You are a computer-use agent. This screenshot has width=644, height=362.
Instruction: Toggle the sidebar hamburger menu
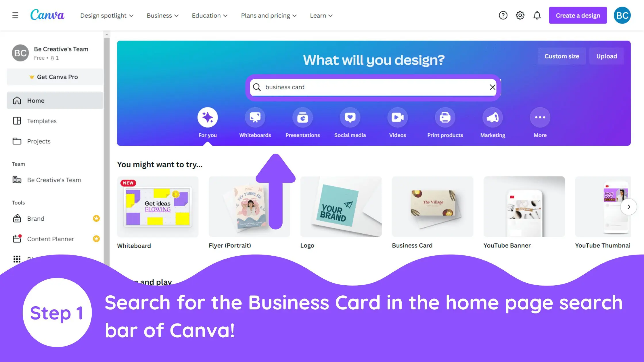pos(15,15)
